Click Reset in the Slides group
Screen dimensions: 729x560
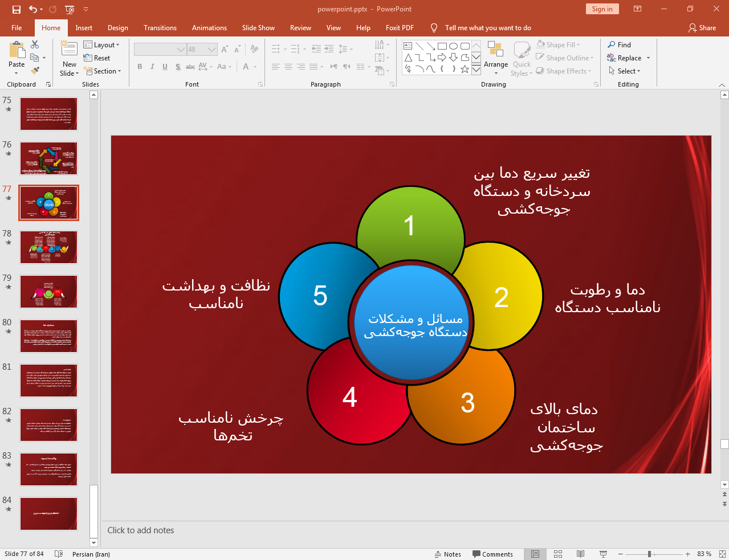97,58
